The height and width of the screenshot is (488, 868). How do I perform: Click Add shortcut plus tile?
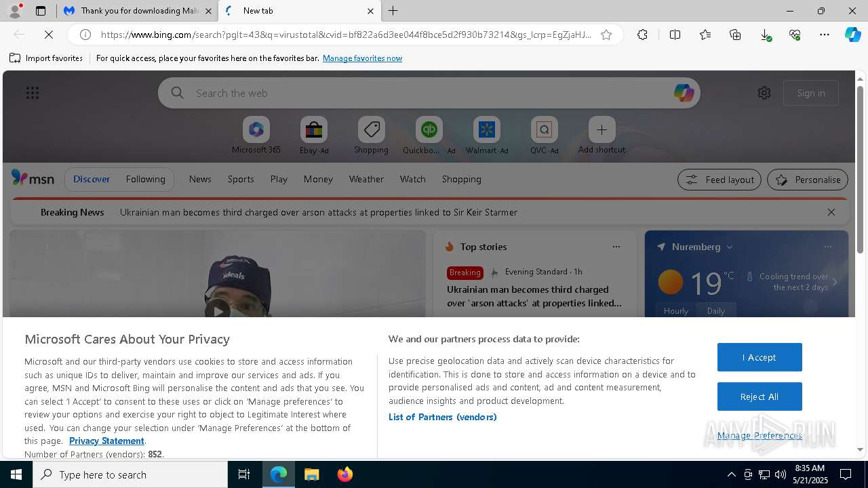click(601, 136)
